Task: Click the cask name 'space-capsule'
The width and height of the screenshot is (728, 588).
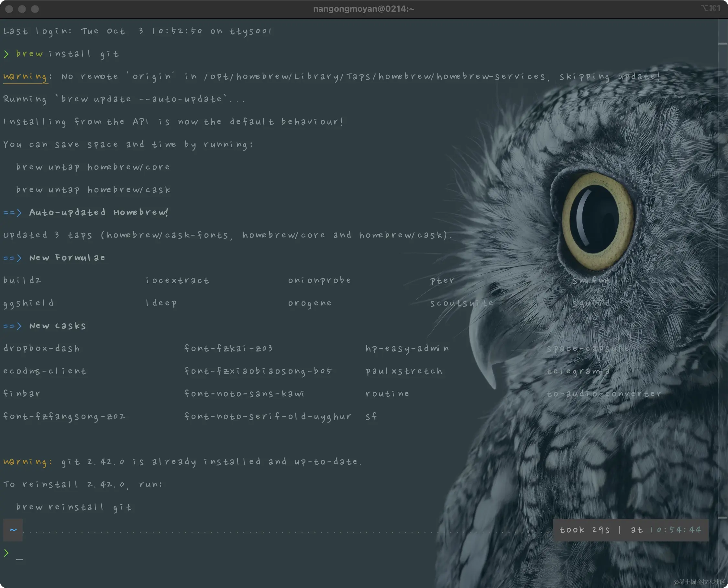Action: [588, 348]
